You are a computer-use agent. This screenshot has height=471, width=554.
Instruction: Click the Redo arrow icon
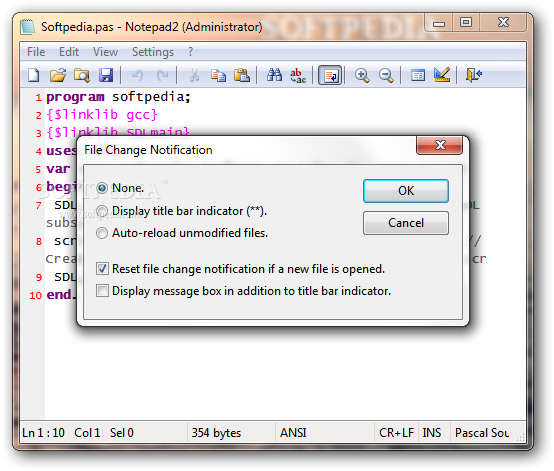pos(162,75)
